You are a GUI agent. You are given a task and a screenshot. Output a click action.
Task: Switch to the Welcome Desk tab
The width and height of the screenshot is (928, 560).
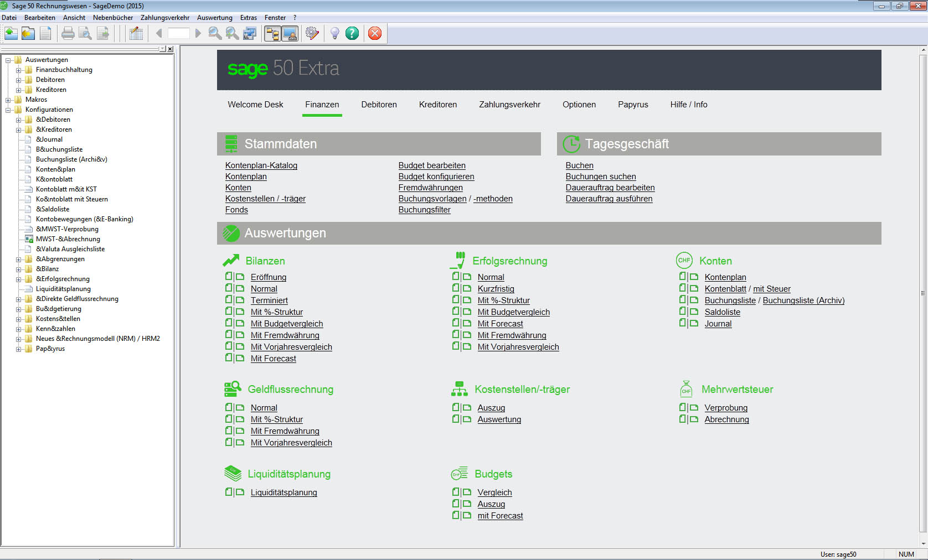255,105
